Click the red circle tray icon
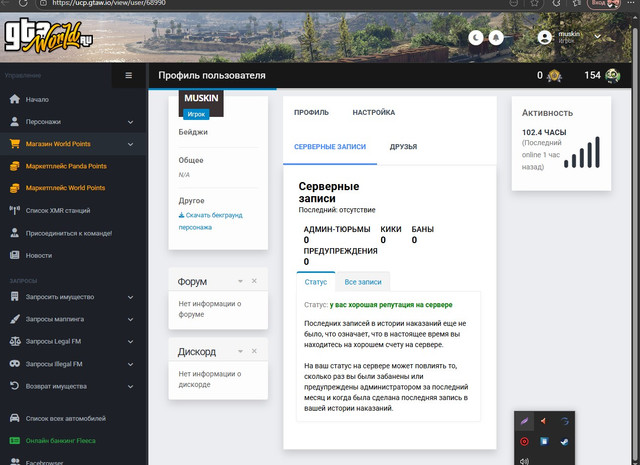This screenshot has width=640, height=465. point(524,441)
